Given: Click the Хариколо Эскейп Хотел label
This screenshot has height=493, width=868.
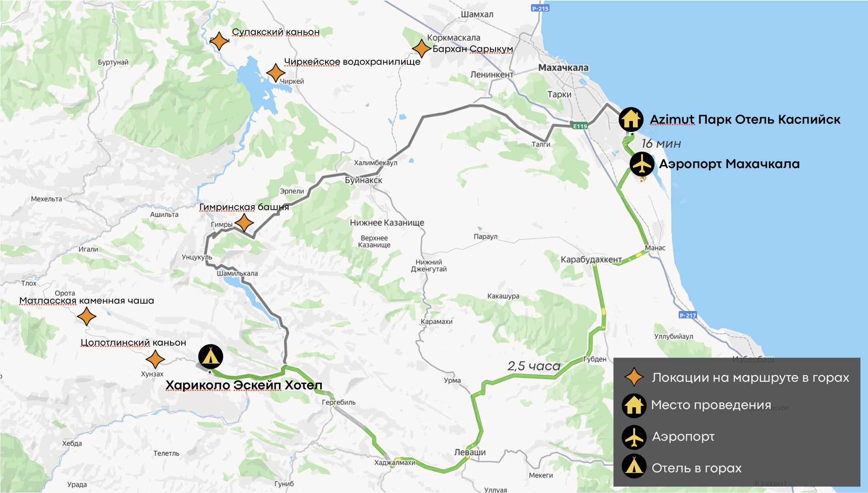Looking at the screenshot, I should pyautogui.click(x=244, y=385).
